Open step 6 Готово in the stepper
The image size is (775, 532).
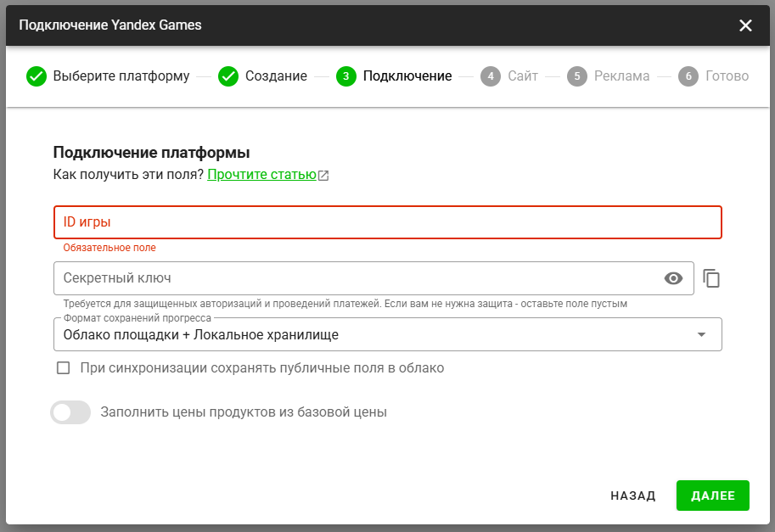pos(714,76)
